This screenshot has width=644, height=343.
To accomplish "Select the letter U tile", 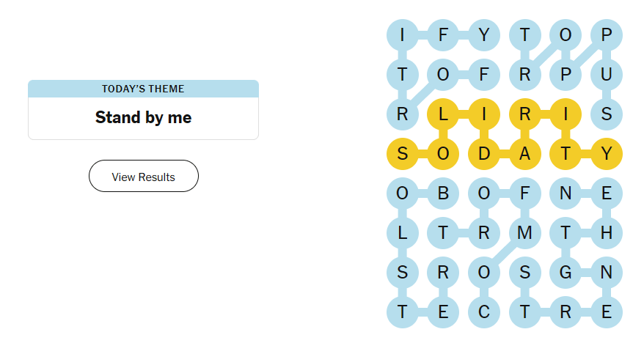I will coord(606,75).
